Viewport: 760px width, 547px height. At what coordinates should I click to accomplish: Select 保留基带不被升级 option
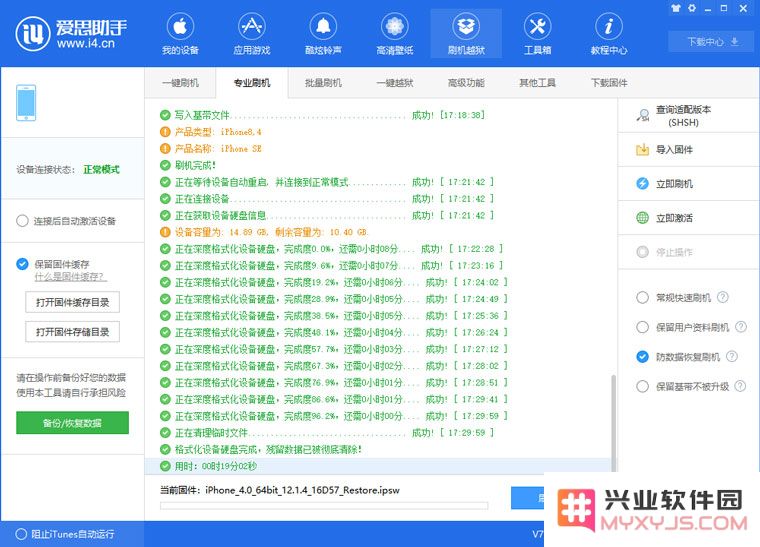coord(643,387)
